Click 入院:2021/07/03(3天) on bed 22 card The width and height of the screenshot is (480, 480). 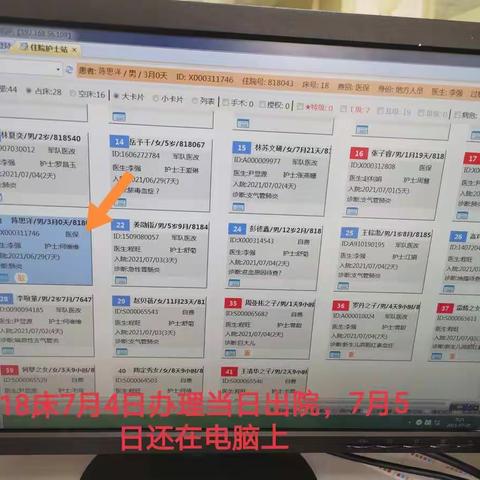click(x=146, y=259)
